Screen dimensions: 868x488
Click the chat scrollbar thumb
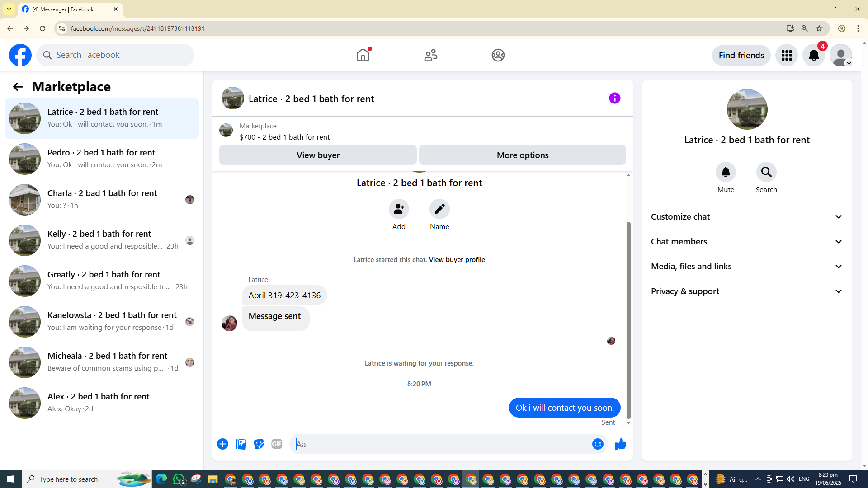point(628,320)
